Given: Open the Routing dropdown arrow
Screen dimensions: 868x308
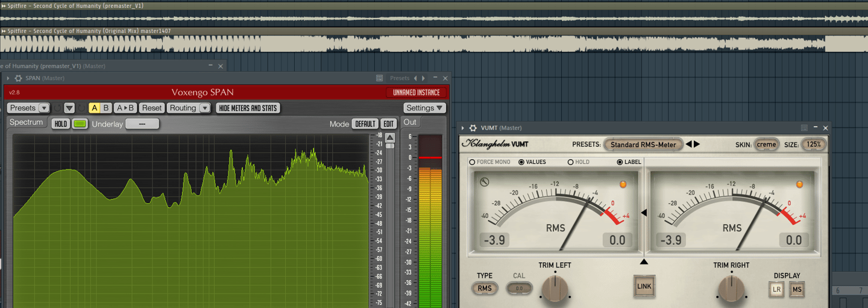Looking at the screenshot, I should [204, 108].
